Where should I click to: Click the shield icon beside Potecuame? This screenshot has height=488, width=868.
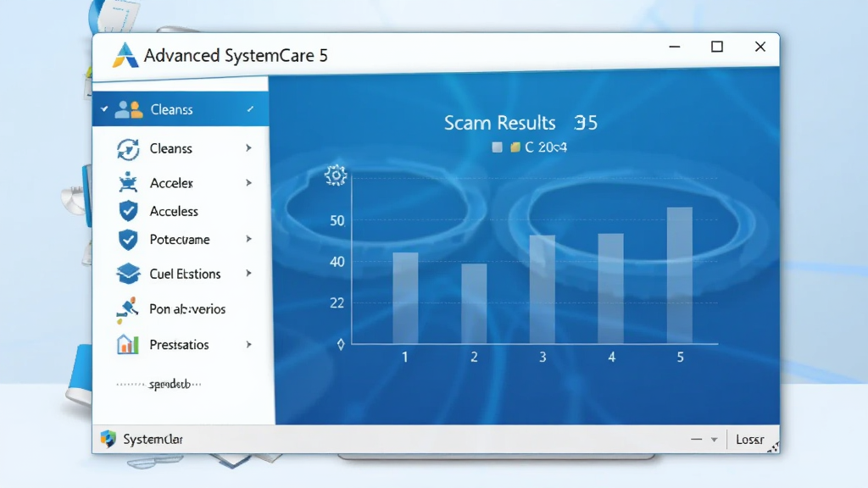pos(129,240)
